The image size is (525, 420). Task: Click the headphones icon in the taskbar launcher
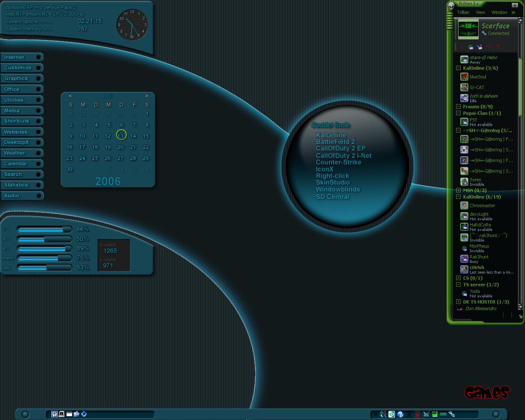55,414
